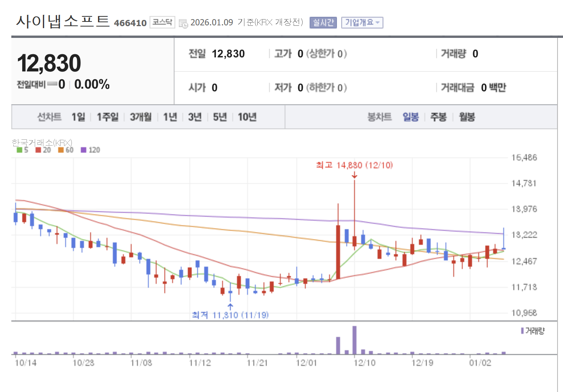Click the 최저 11,310 (11/19) low label
This screenshot has height=392, width=563.
230,315
